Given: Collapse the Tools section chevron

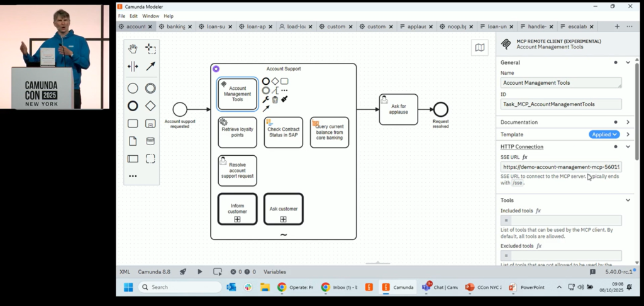Looking at the screenshot, I should (628, 200).
